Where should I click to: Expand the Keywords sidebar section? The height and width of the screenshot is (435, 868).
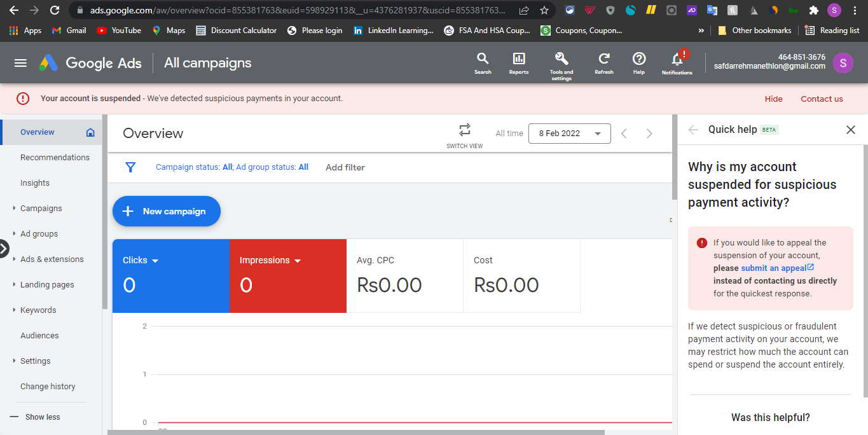(39, 310)
